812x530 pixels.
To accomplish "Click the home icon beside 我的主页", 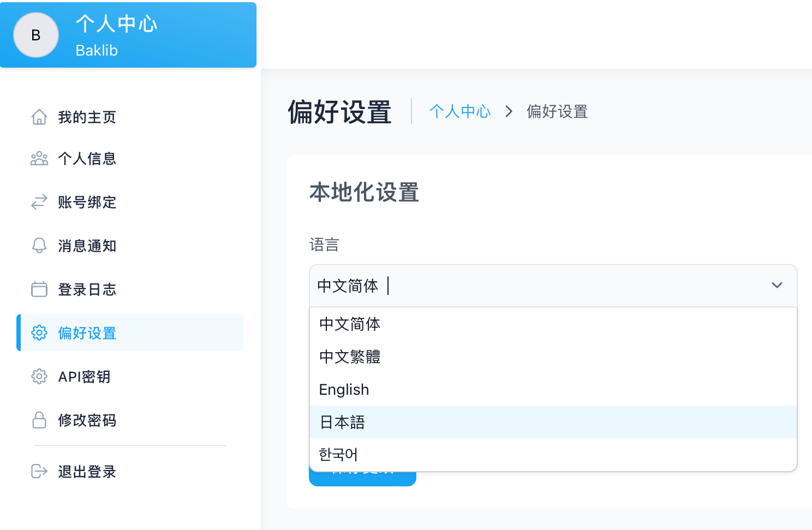I will (x=39, y=117).
